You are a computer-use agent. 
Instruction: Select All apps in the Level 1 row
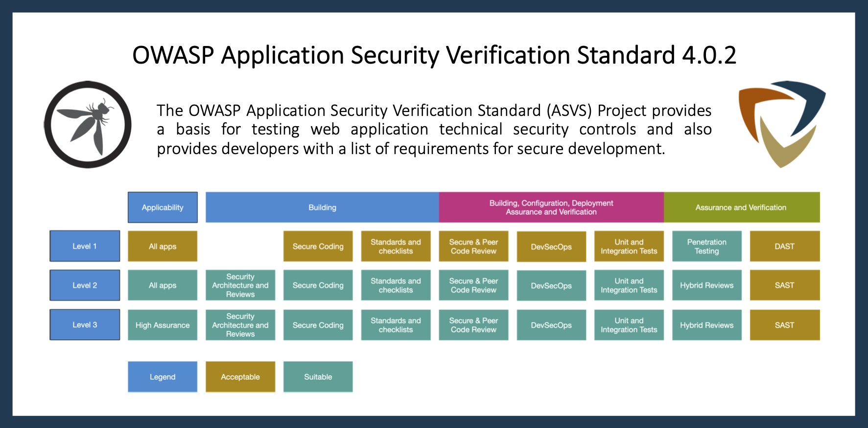[163, 246]
